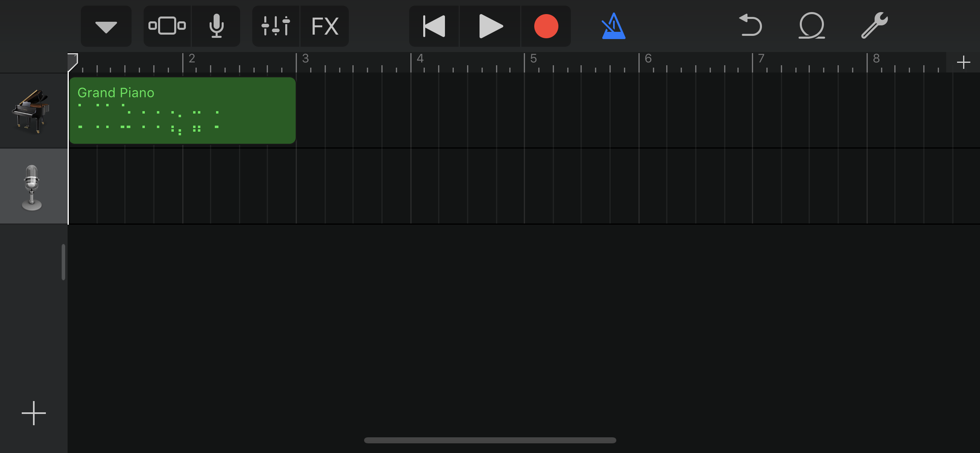Select the Grand Piano green region
980x453 pixels.
tap(182, 111)
